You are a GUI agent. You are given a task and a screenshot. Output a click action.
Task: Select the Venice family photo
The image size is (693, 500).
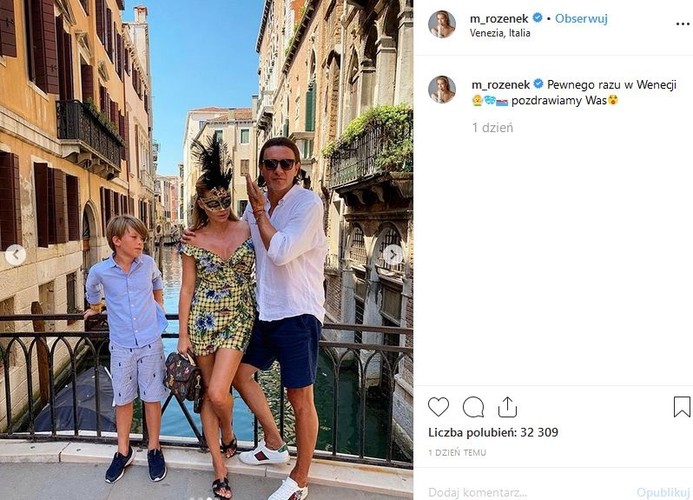tap(206, 250)
